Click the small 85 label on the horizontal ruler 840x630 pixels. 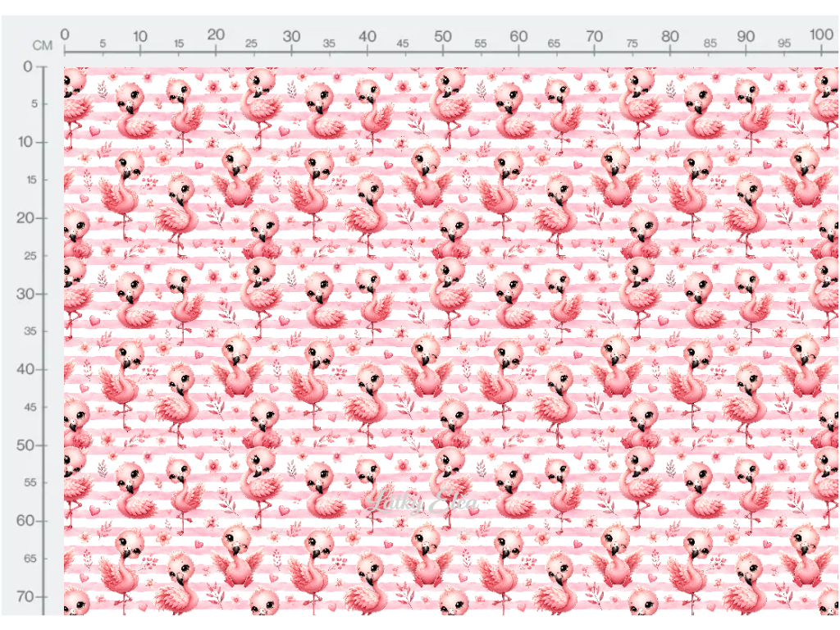[710, 43]
